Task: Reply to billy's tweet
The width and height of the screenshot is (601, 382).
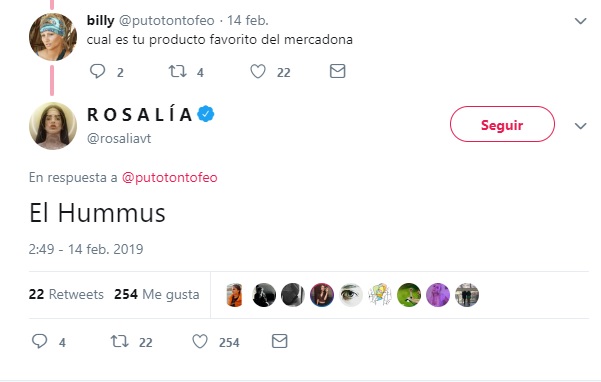Action: coord(97,71)
